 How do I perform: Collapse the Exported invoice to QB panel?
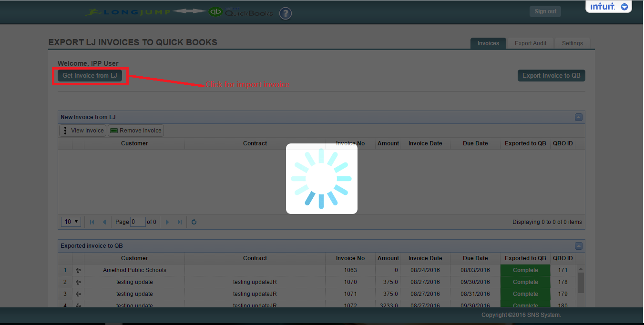click(578, 246)
